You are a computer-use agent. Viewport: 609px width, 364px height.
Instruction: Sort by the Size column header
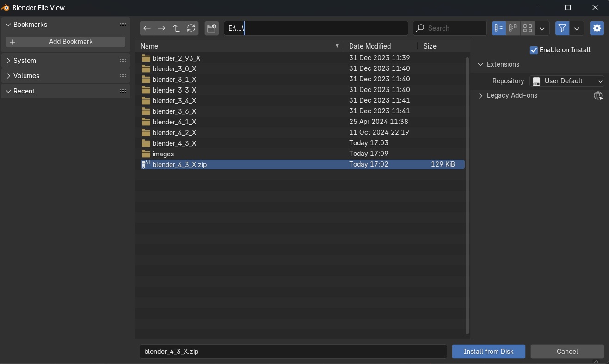coord(443,46)
